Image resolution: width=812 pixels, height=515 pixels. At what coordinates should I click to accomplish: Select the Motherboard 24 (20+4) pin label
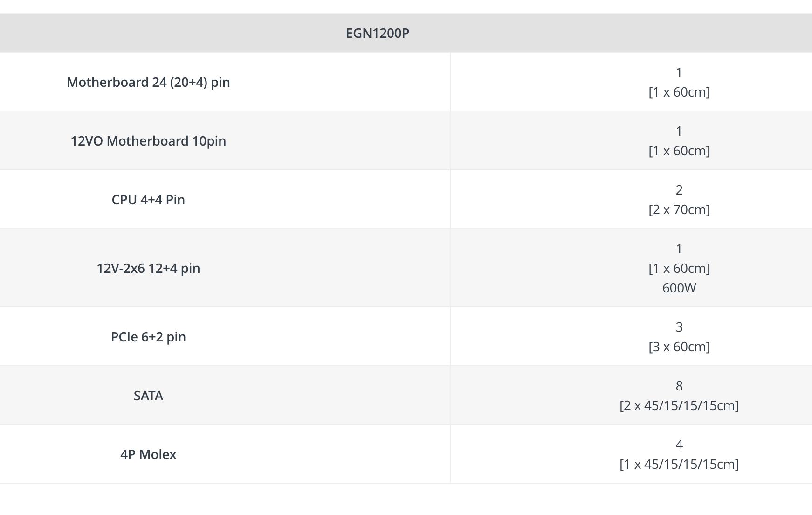(148, 82)
